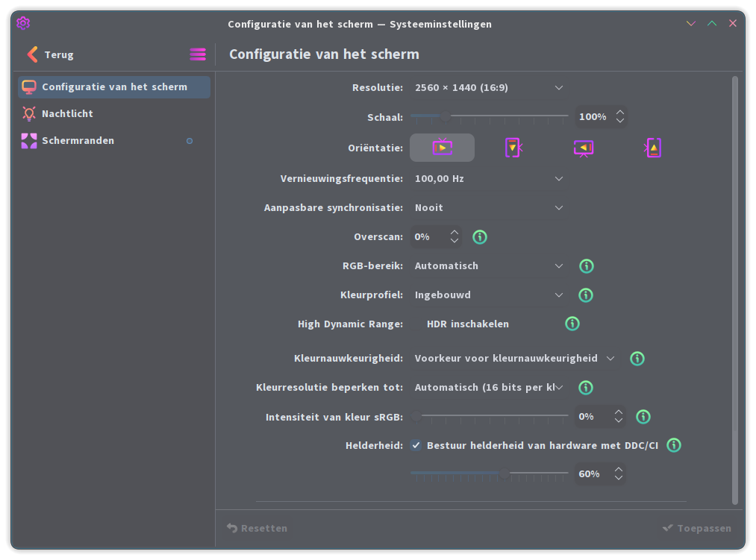Viewport: 756px width, 560px height.
Task: Click info icon next to Kleurnauwkeurigheid
Action: pos(637,358)
